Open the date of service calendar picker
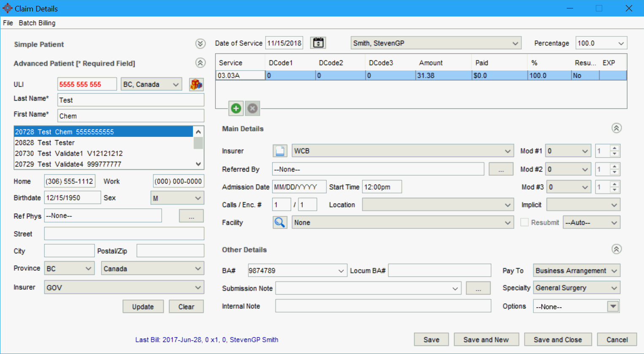The image size is (644, 354). point(318,43)
